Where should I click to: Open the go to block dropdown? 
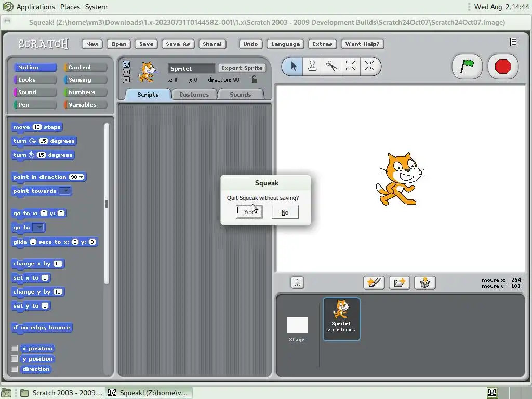click(x=38, y=228)
